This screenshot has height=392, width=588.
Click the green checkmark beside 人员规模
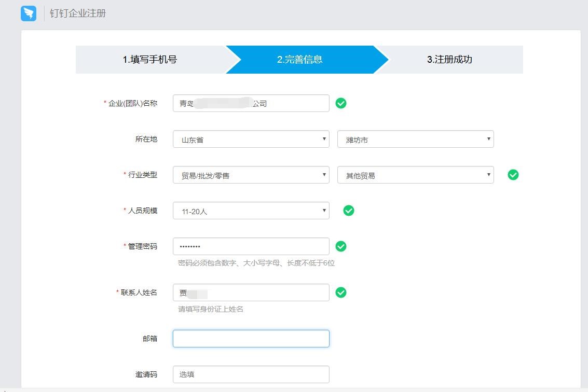tap(348, 211)
